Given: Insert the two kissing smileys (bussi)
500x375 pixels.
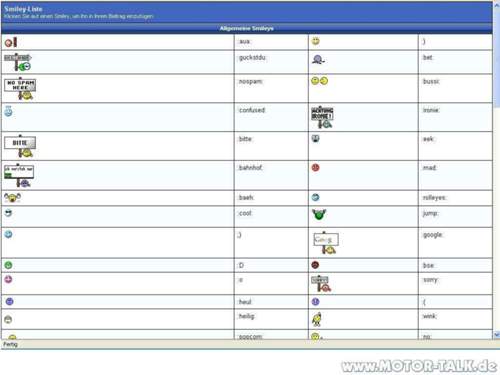Looking at the screenshot, I should pos(319,81).
